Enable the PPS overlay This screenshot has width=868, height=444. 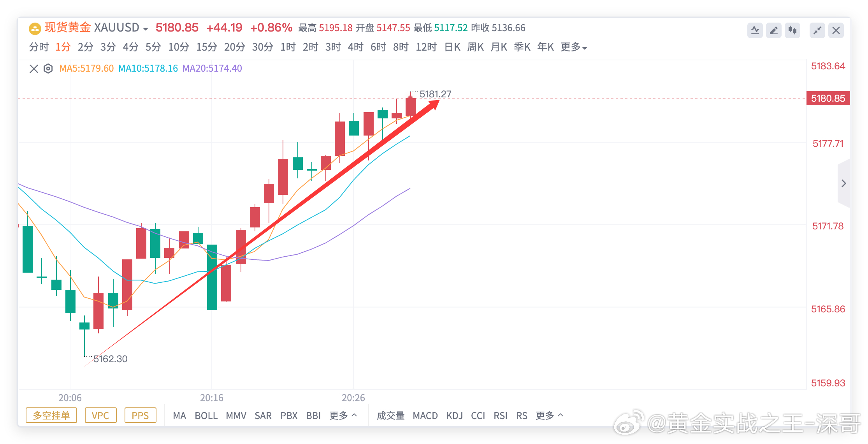140,416
